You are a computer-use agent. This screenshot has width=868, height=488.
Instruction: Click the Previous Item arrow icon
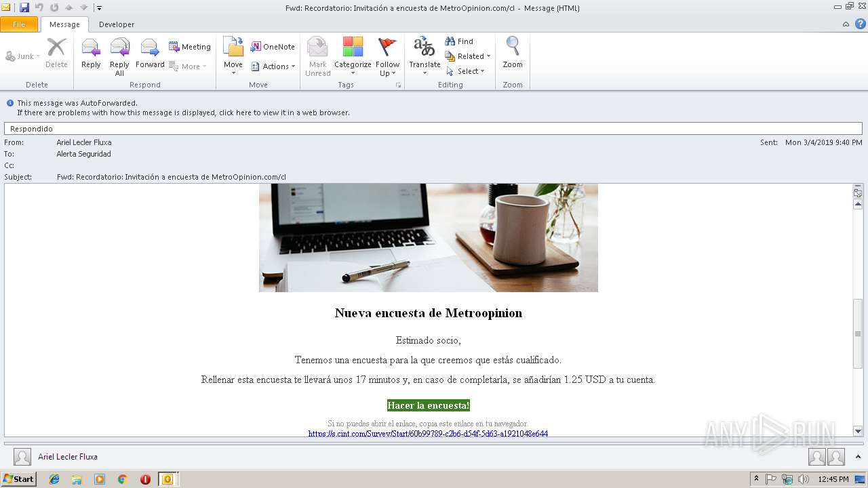68,7
